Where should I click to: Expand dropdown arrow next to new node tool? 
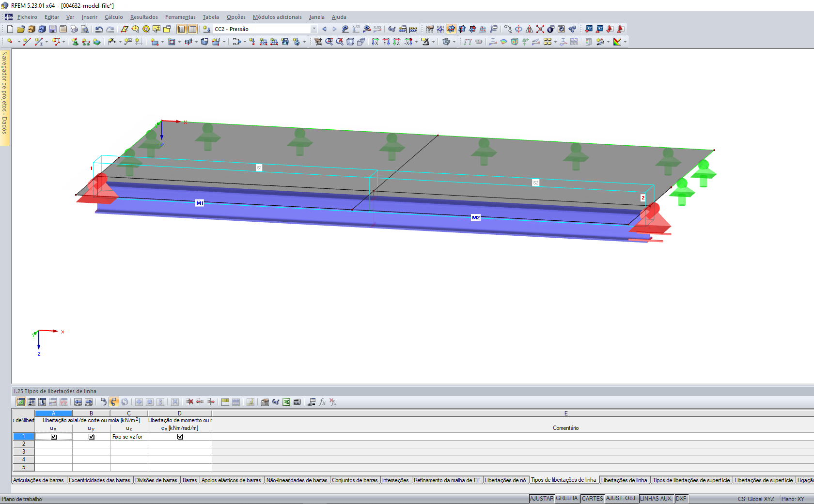pos(18,42)
